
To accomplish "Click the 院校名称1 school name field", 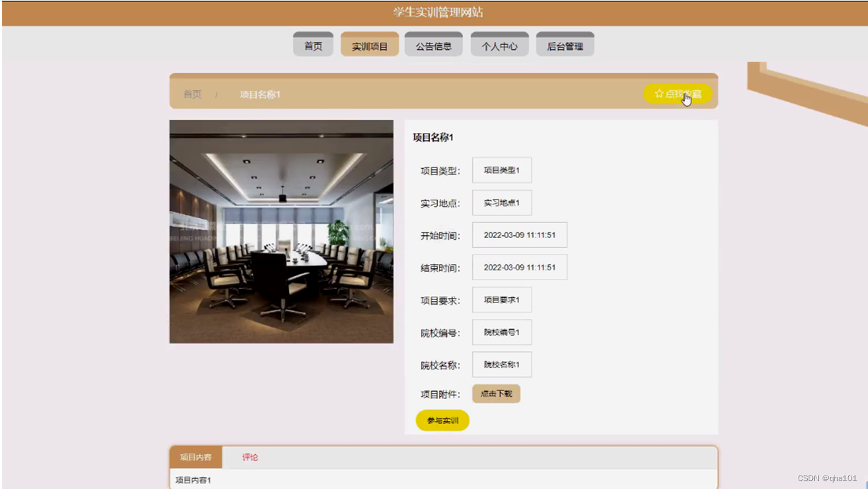I will click(x=501, y=365).
